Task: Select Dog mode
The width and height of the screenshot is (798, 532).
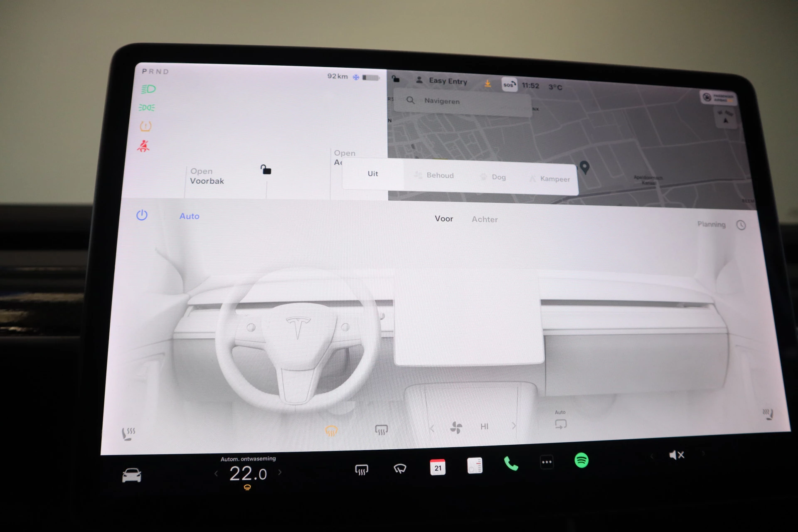Action: tap(493, 177)
